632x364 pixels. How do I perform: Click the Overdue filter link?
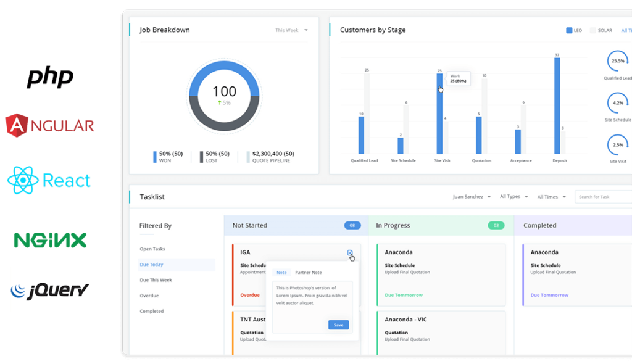point(149,296)
